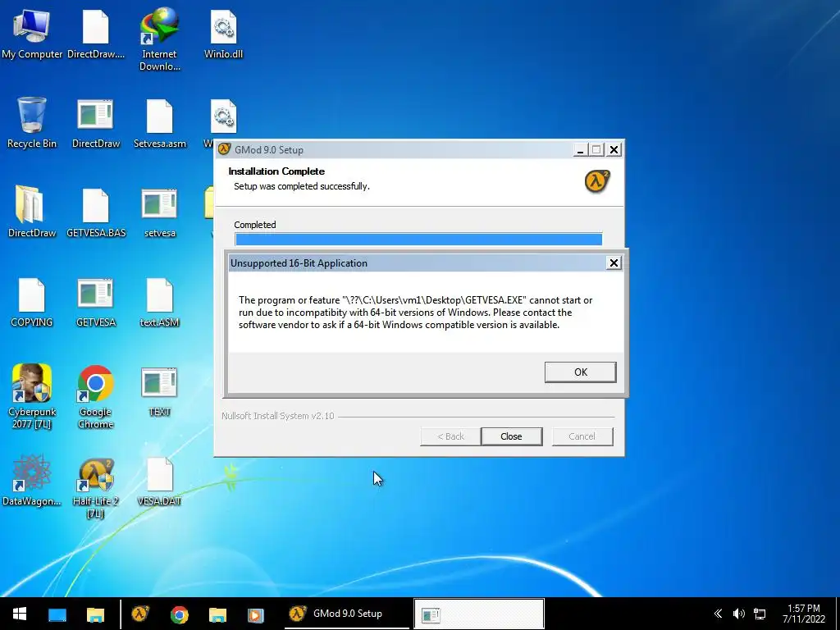
Task: Click "Setup was completed successfully." text
Action: click(x=302, y=186)
